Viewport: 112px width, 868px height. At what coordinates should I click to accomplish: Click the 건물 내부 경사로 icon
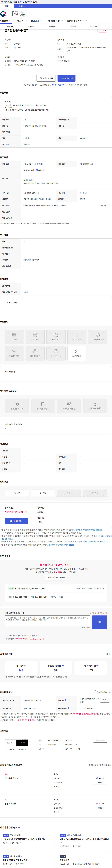(95, 406)
